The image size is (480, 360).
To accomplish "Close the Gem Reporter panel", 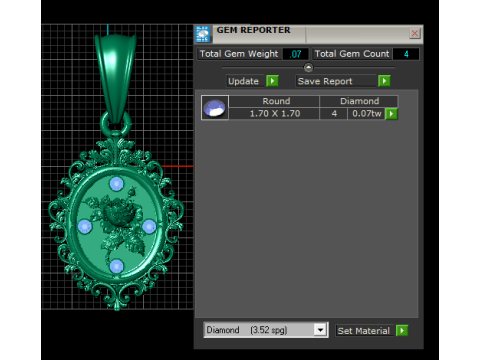I will (415, 33).
